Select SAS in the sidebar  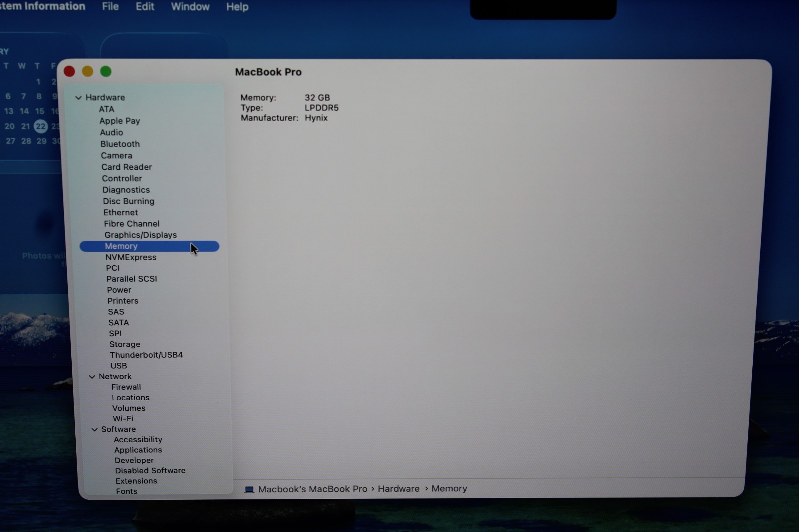tap(116, 312)
